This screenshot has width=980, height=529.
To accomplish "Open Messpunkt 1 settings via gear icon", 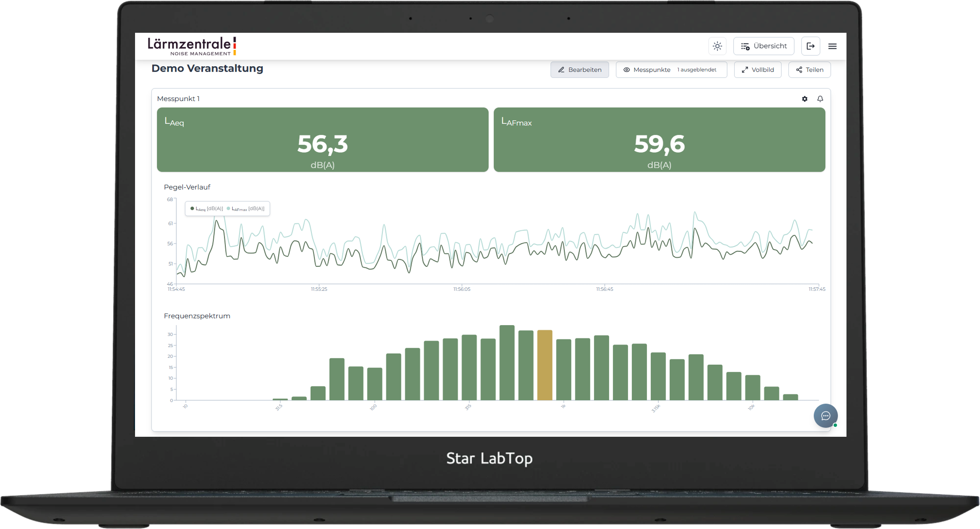I will pos(805,99).
